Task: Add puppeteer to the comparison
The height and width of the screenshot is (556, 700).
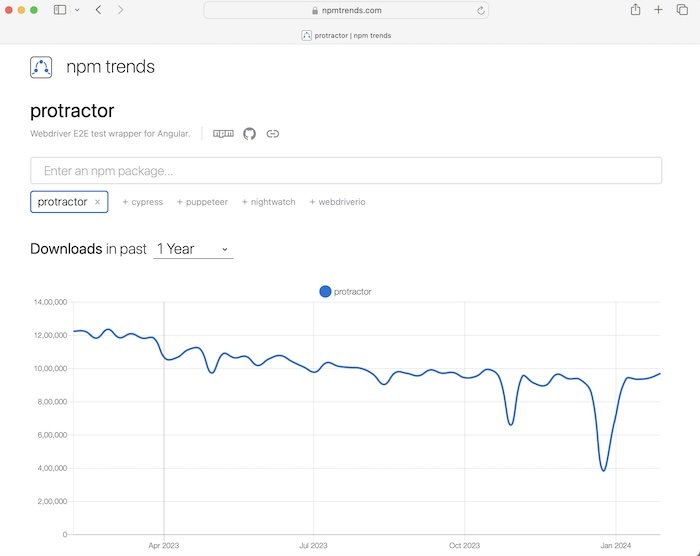Action: pyautogui.click(x=202, y=202)
